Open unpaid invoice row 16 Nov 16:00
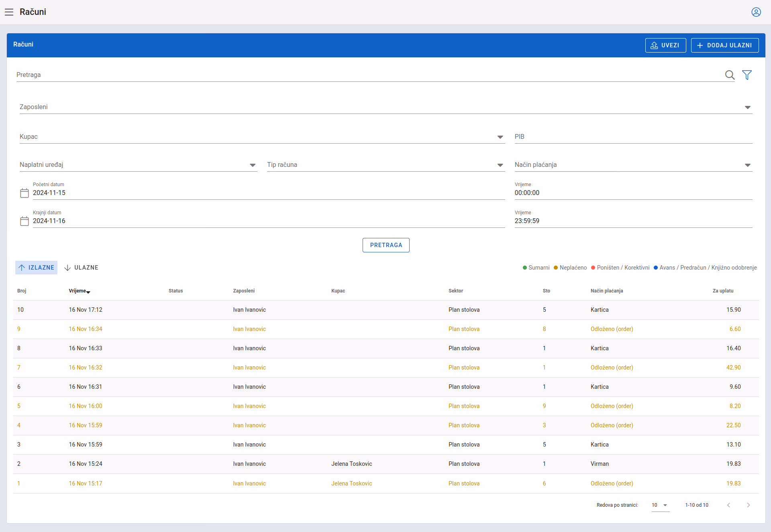Image resolution: width=771 pixels, height=532 pixels. 386,406
